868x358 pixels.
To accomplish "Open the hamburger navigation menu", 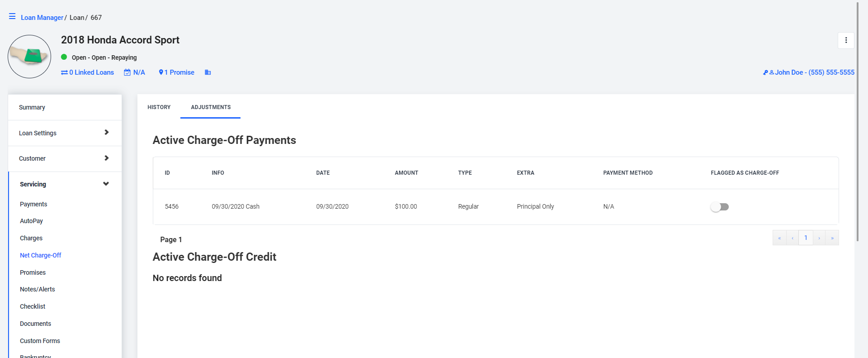I will pyautogui.click(x=12, y=17).
